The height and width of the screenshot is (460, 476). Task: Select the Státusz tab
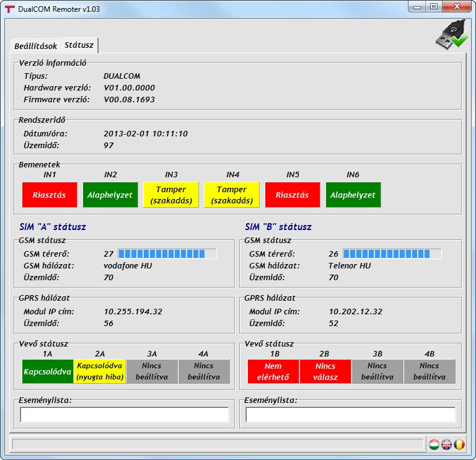79,45
